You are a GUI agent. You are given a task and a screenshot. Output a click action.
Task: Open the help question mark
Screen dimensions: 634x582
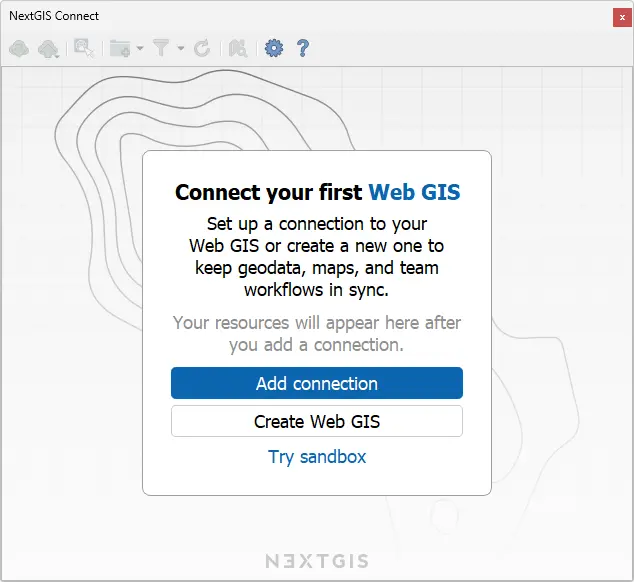pos(303,48)
